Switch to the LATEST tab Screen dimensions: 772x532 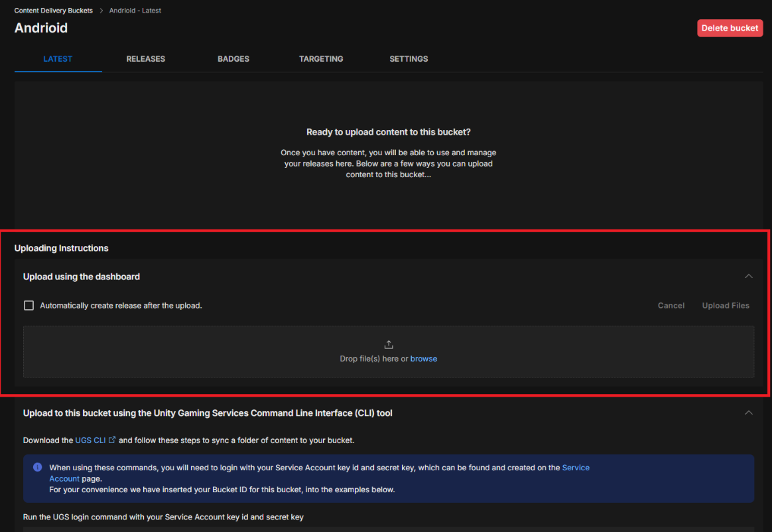click(x=58, y=58)
